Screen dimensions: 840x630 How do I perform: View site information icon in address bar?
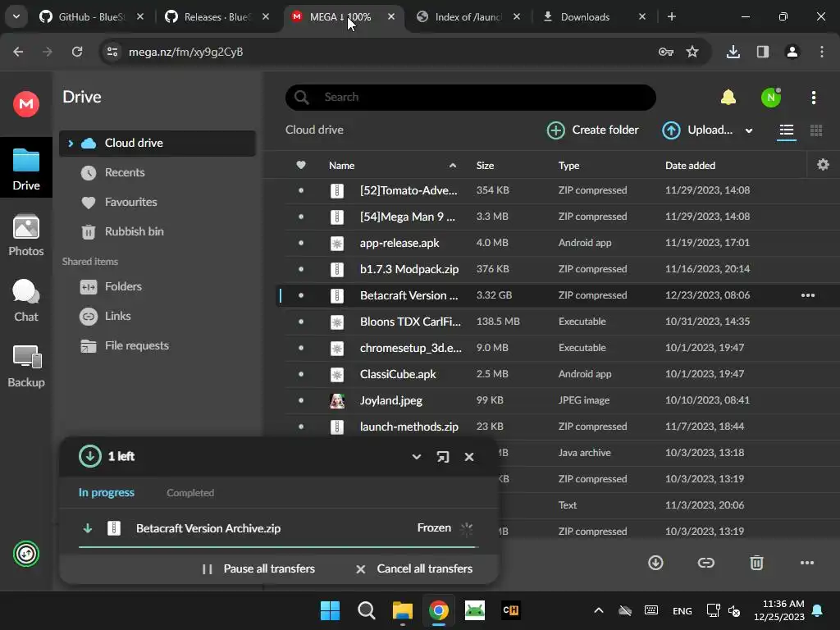pos(112,52)
